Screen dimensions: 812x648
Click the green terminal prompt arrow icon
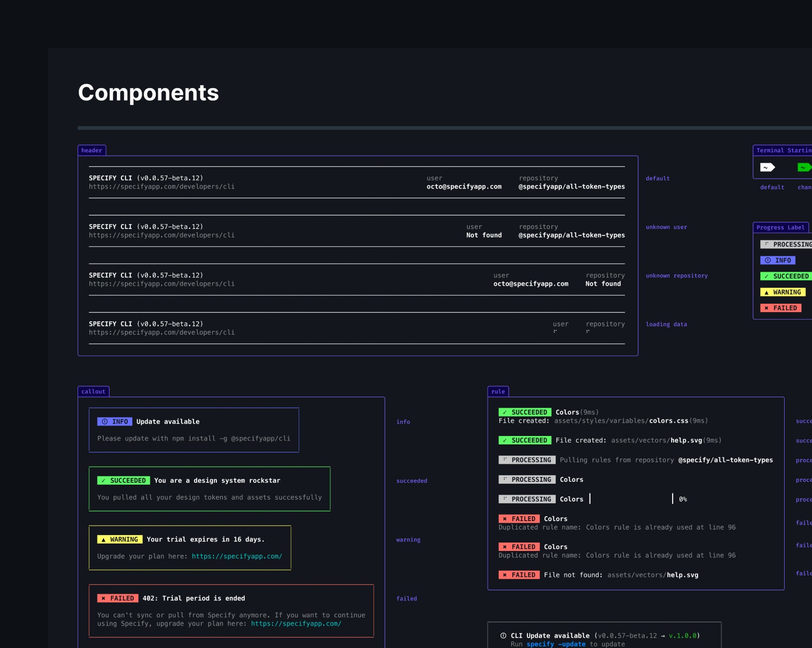(805, 167)
